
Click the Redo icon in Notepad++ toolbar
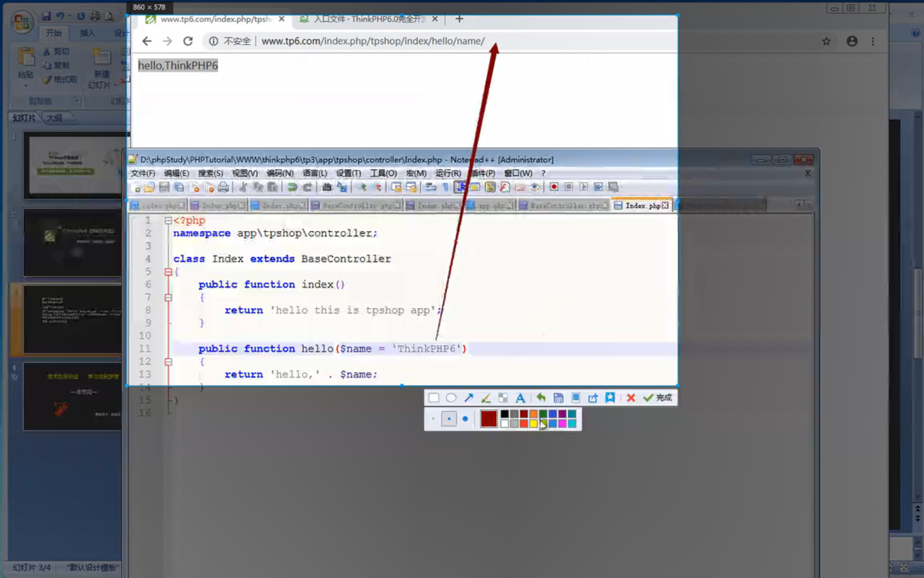click(x=307, y=187)
